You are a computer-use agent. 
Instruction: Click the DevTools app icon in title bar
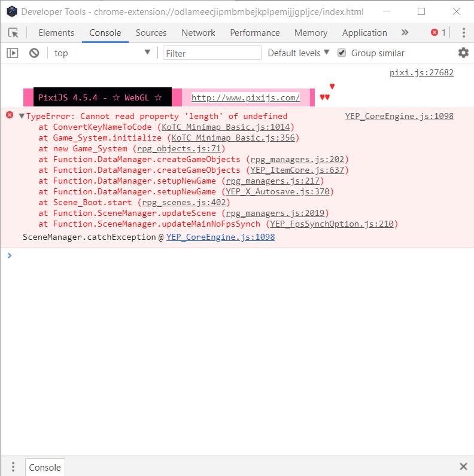(x=12, y=11)
